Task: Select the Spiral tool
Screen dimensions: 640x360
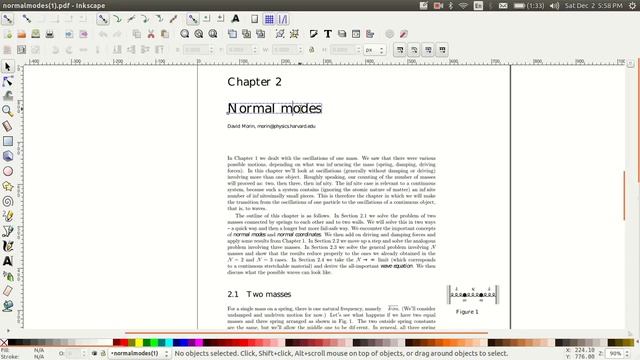Action: click(x=7, y=201)
